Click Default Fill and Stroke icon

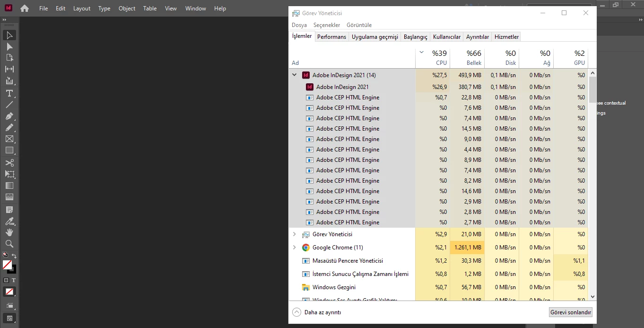5,255
